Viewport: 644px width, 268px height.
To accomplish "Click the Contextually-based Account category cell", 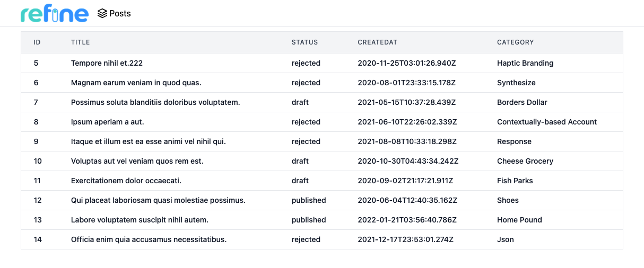I will click(546, 122).
